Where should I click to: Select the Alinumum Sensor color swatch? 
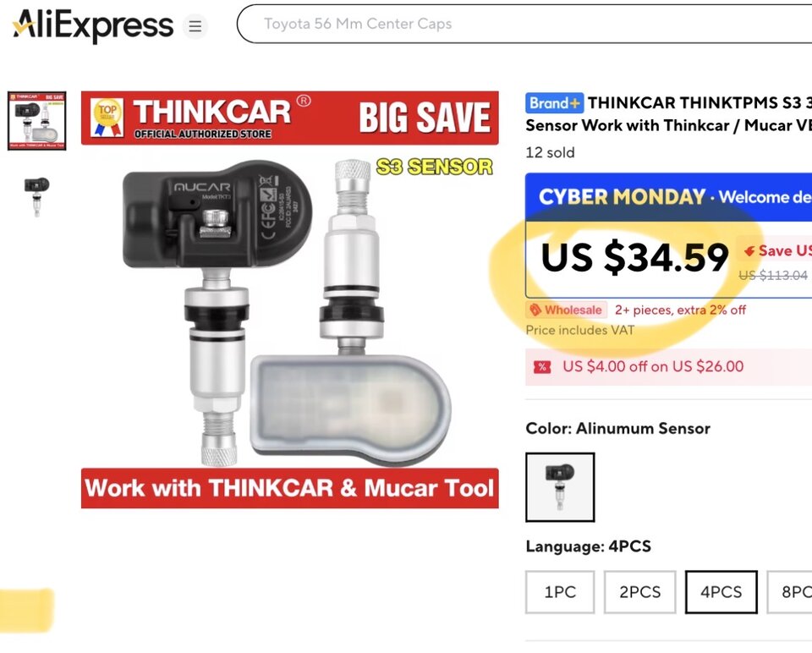[560, 486]
